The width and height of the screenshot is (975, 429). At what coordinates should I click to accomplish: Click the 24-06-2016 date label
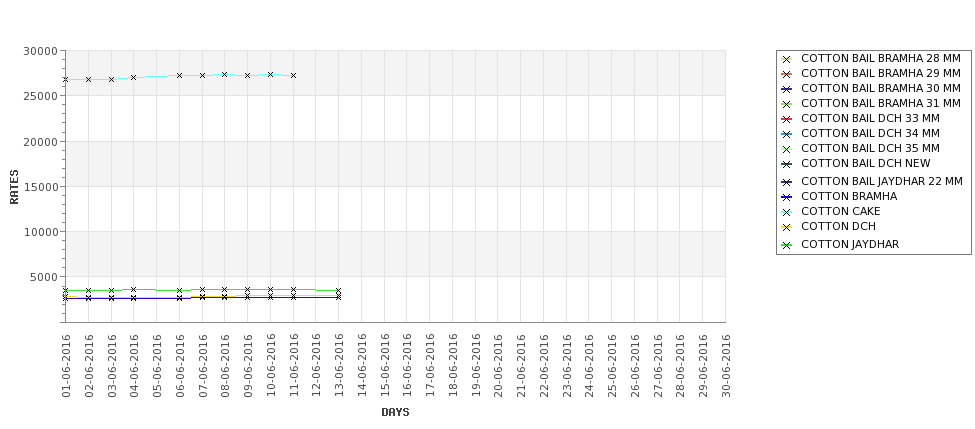point(589,366)
